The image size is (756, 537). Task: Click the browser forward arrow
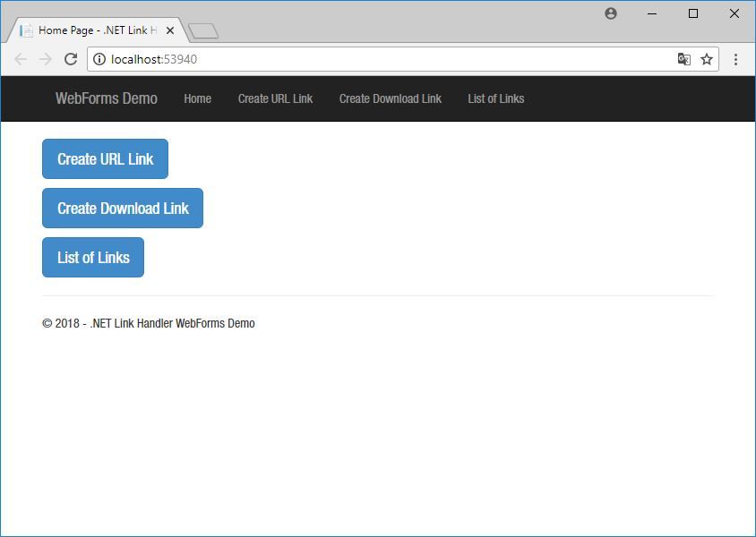(46, 59)
